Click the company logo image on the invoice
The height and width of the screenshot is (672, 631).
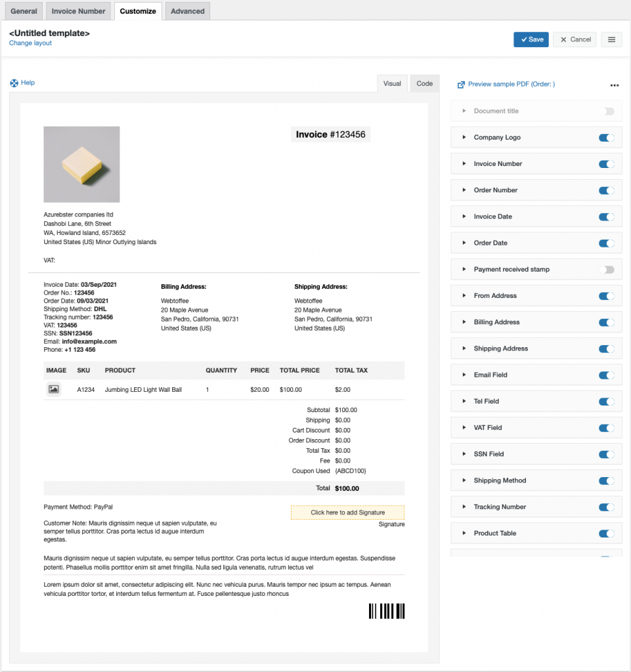[81, 164]
